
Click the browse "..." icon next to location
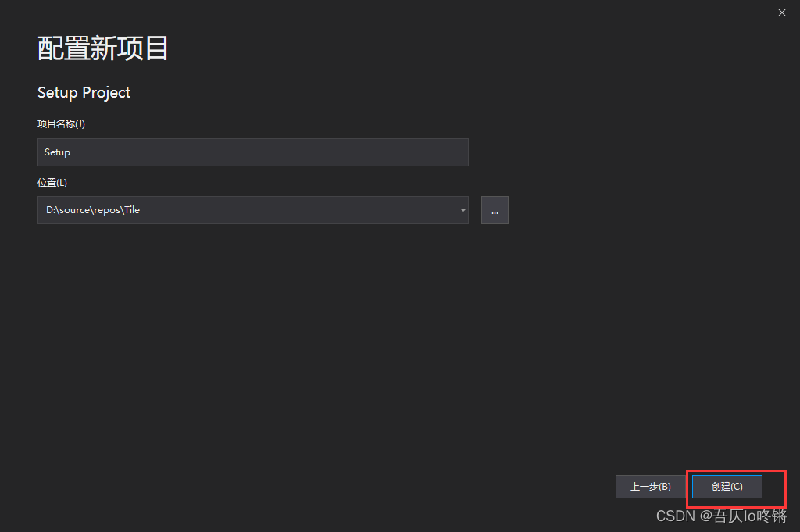[495, 209]
